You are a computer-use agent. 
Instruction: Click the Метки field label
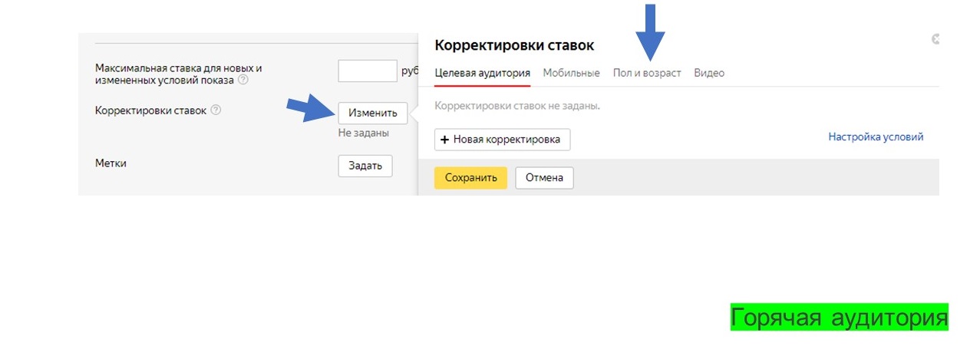point(111,163)
